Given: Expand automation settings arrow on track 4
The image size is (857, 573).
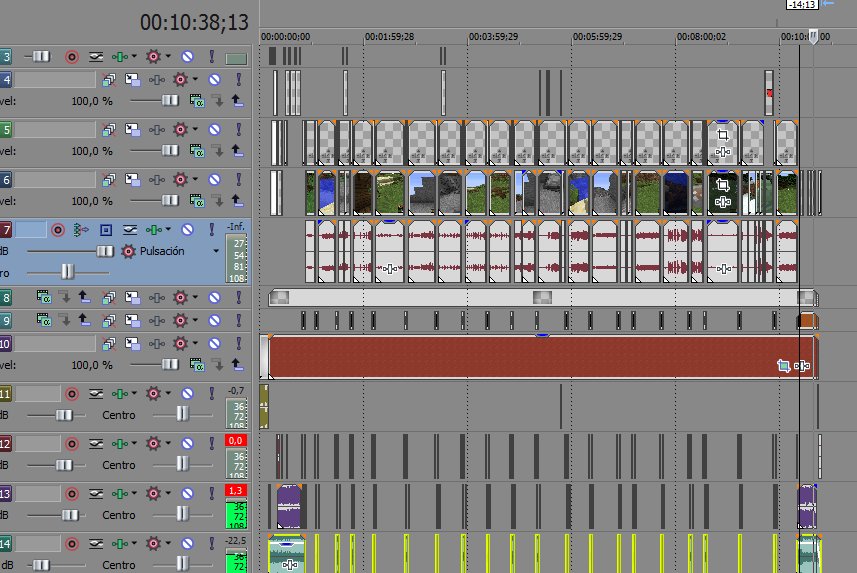Looking at the screenshot, I should click(195, 79).
